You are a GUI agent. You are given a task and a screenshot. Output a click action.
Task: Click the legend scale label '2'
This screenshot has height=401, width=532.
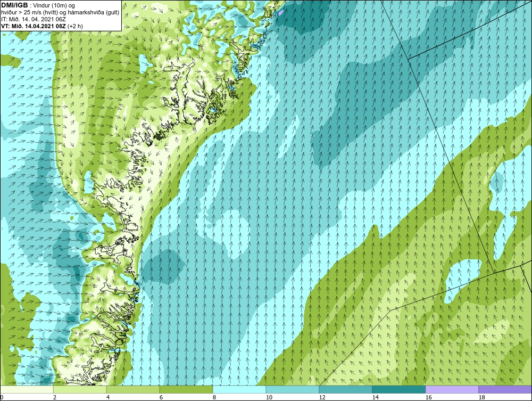(55, 397)
